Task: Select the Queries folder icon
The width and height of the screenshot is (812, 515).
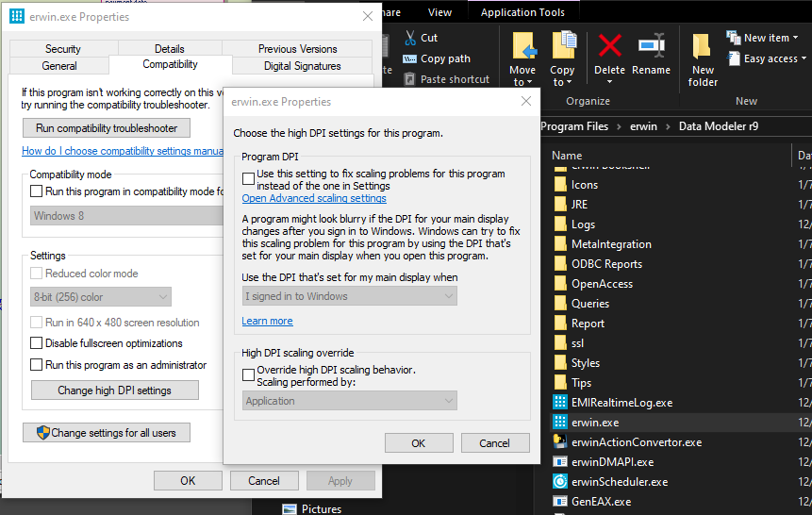Action: [560, 304]
